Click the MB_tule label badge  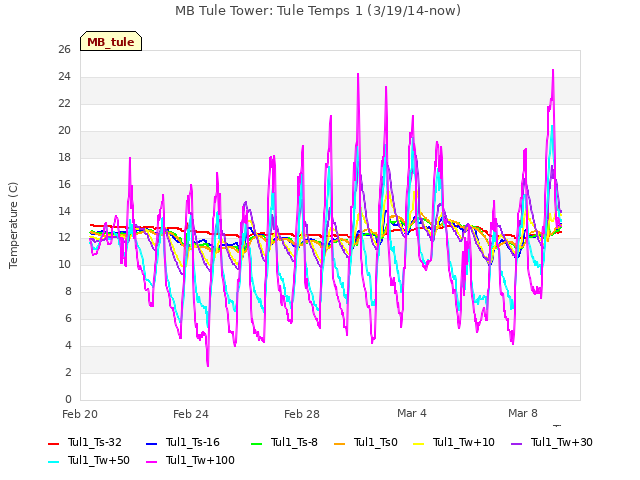point(111,41)
